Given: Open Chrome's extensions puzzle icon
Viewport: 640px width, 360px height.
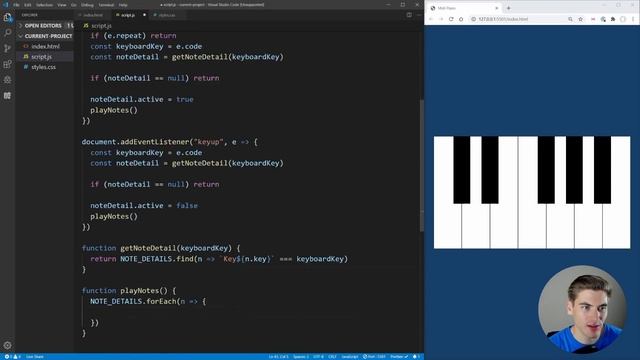Looking at the screenshot, I should click(x=613, y=19).
